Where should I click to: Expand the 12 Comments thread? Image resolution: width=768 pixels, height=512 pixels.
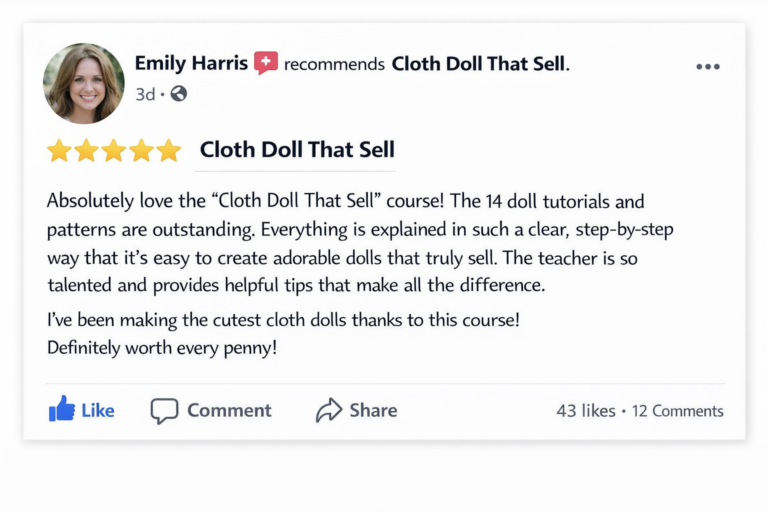click(677, 411)
